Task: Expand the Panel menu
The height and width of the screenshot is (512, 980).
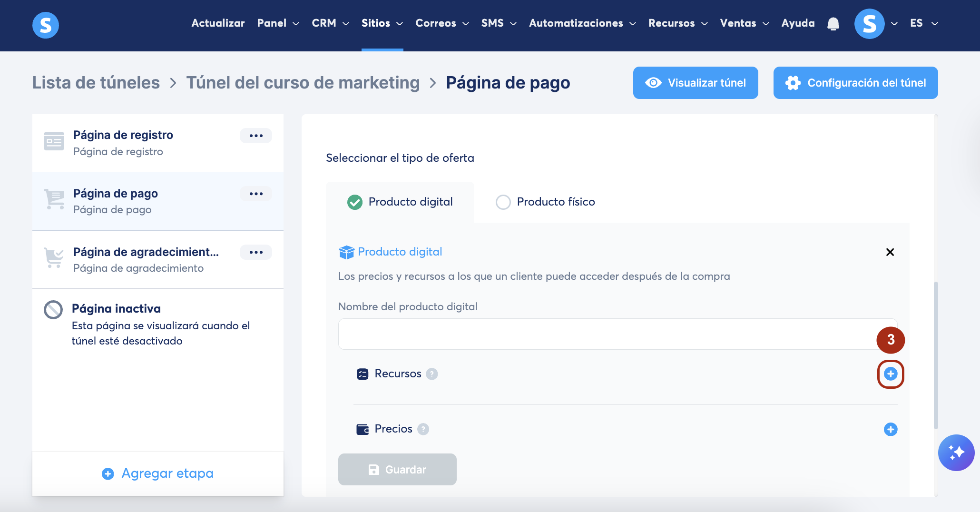Action: [x=278, y=23]
